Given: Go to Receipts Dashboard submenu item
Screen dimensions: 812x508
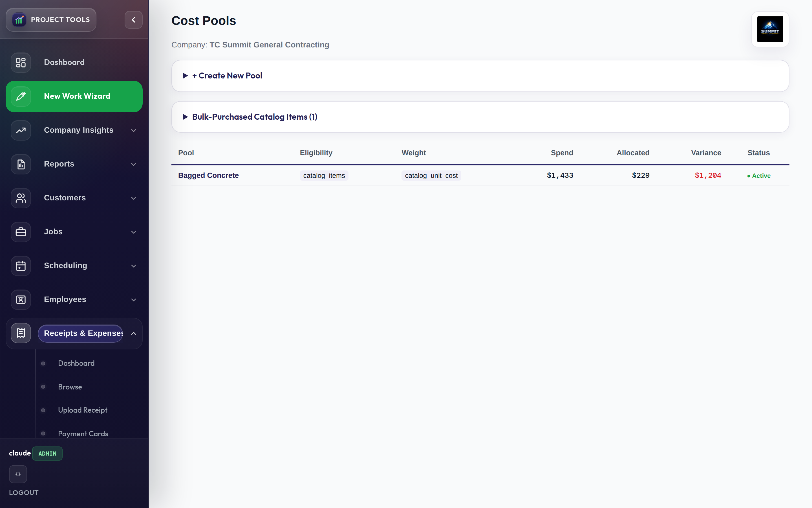Looking at the screenshot, I should coord(76,363).
